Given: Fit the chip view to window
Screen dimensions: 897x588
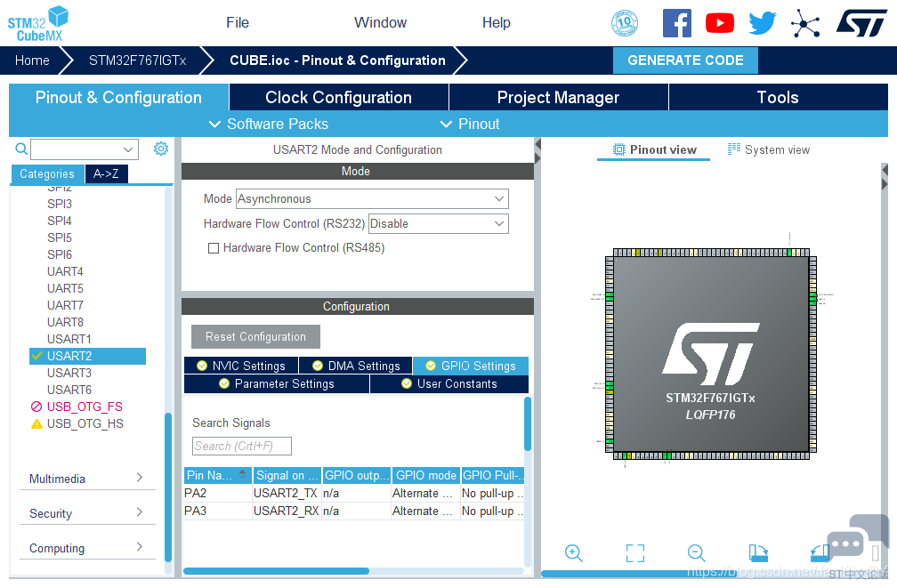Looking at the screenshot, I should click(x=635, y=553).
